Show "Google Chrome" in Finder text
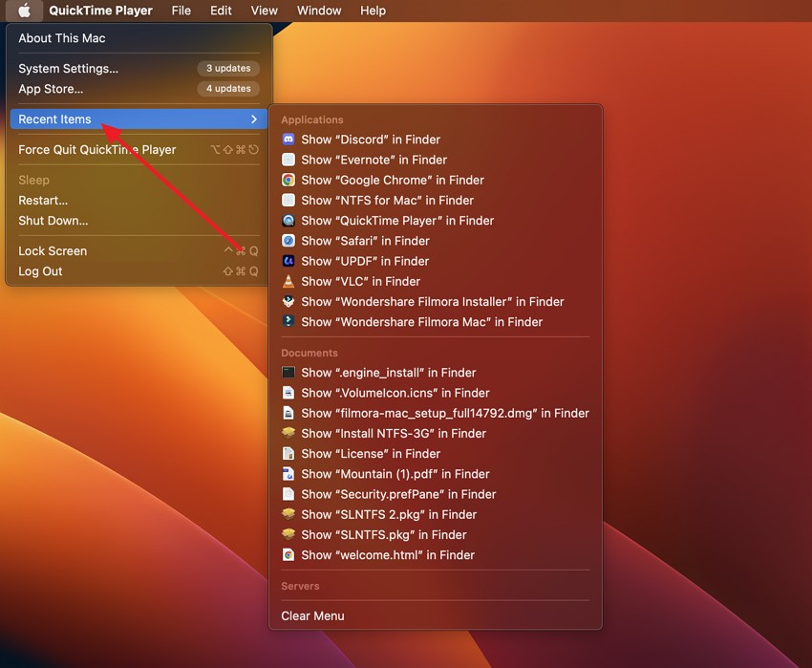Screen dimensions: 812x668 pos(393,180)
